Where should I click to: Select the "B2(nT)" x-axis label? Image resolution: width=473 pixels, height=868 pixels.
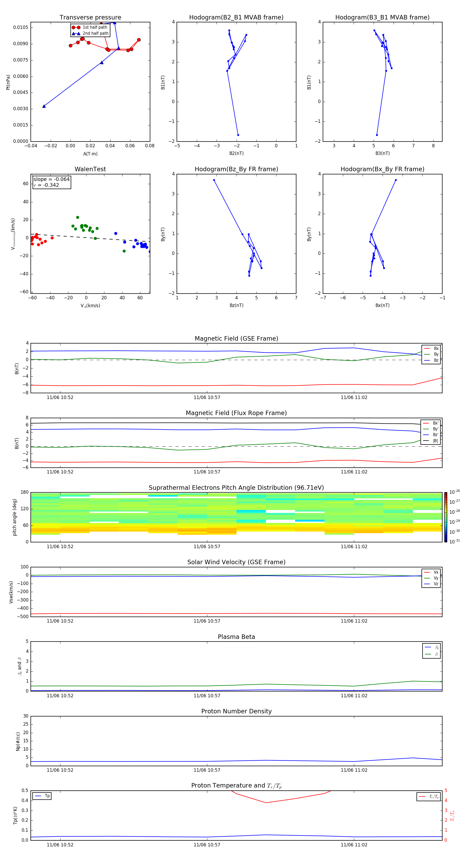(236, 153)
